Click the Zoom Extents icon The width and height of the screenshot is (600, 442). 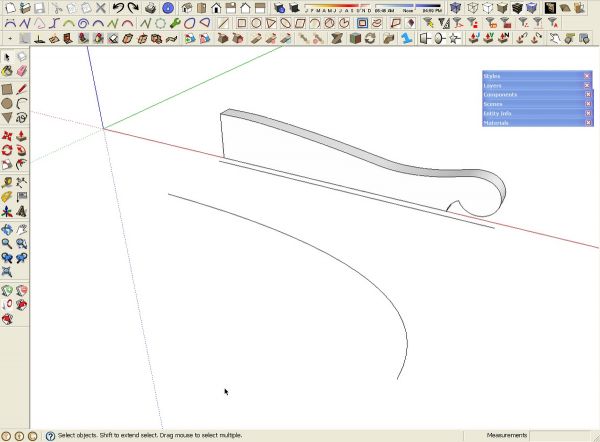(7, 272)
